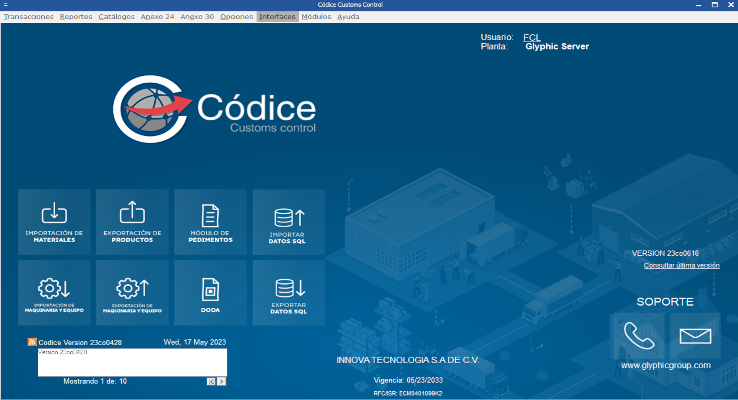Open the DODA document tile
The image size is (738, 400).
[x=210, y=293]
